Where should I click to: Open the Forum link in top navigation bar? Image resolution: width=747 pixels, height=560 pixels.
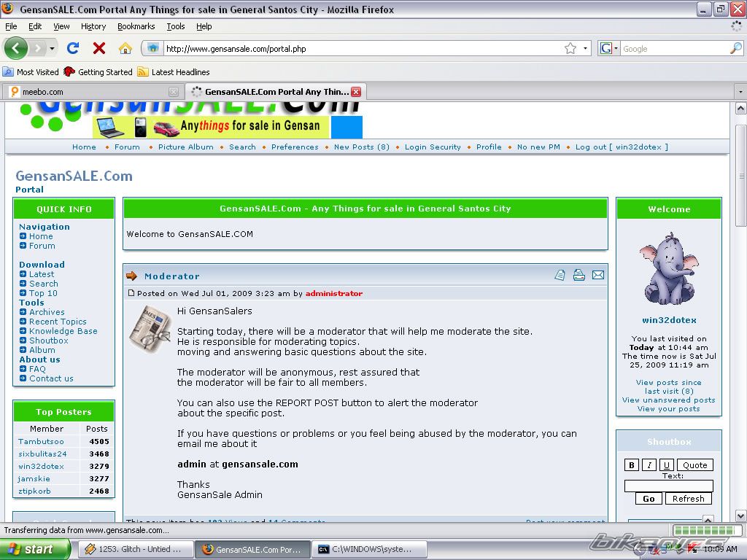click(x=127, y=147)
